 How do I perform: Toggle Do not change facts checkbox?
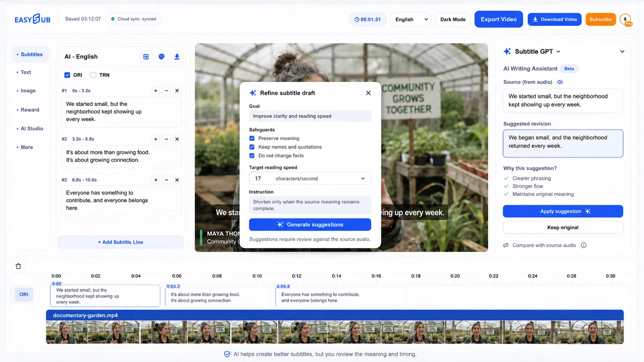point(252,156)
